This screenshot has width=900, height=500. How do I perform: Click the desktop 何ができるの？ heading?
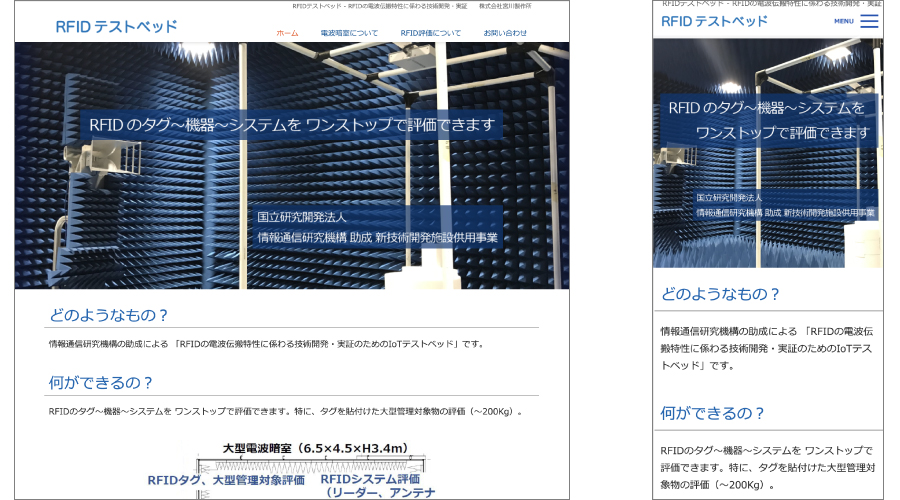point(100,383)
